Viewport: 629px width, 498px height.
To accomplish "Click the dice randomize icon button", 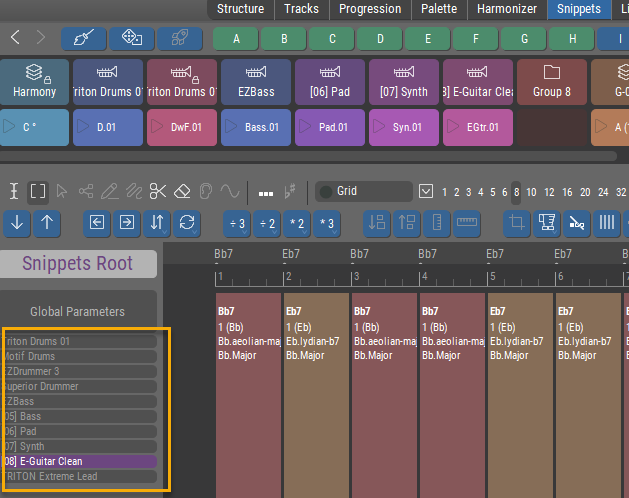I will coord(131,38).
